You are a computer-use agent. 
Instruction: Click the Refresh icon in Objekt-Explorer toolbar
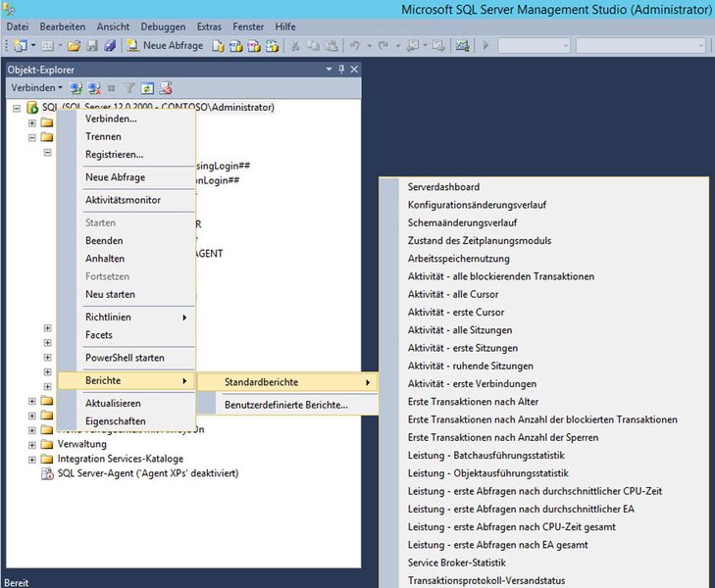coord(147,88)
